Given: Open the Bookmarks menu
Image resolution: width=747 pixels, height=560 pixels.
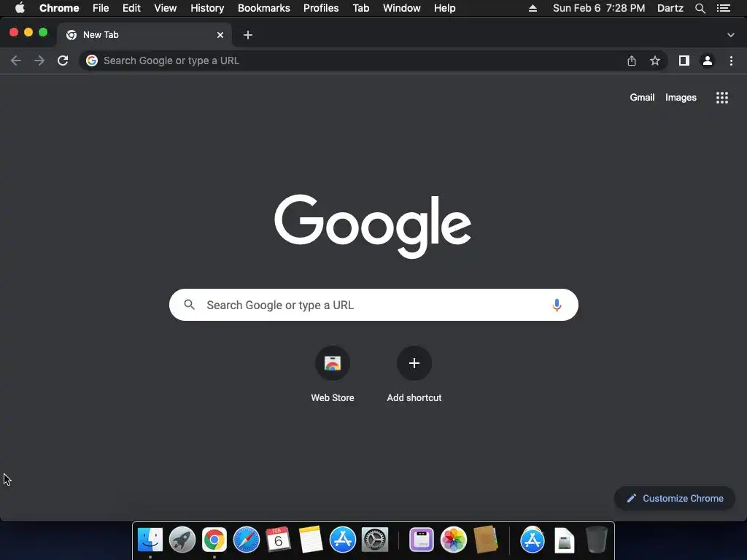Looking at the screenshot, I should pyautogui.click(x=264, y=8).
